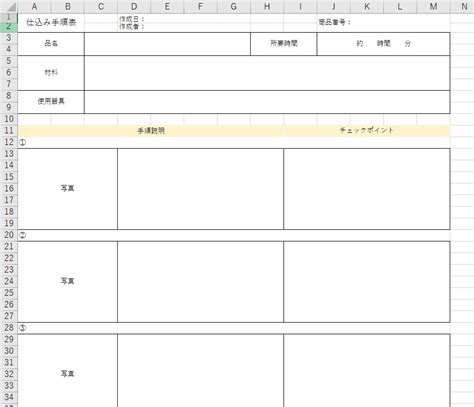Viewport: 474px width, 407px height.
Task: Click the empty entry cell beside 材料
Action: [267, 73]
